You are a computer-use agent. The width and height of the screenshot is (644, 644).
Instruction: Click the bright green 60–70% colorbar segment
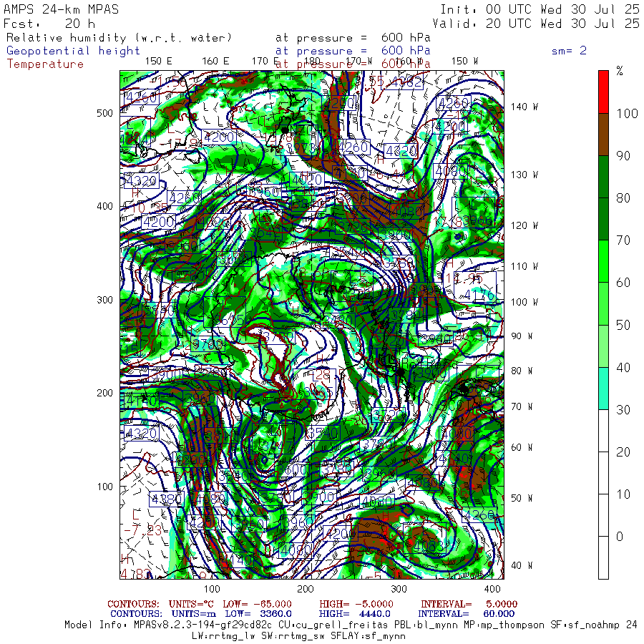(x=603, y=261)
